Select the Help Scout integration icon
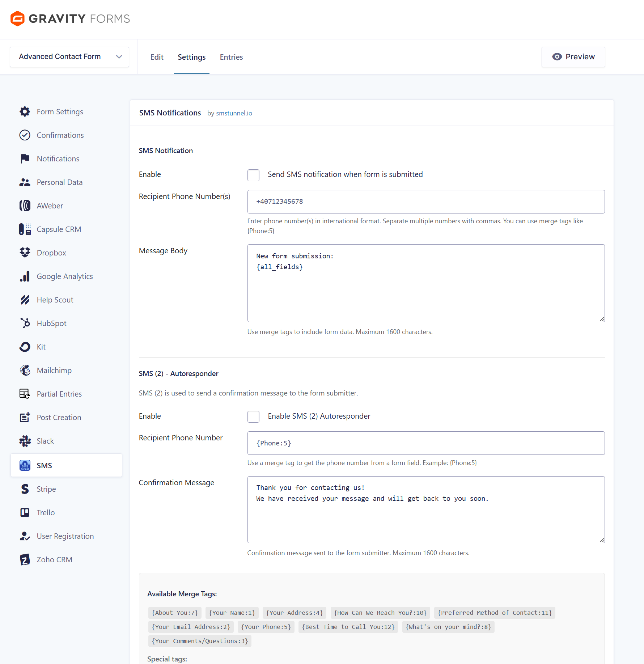Image resolution: width=644 pixels, height=664 pixels. [25, 300]
